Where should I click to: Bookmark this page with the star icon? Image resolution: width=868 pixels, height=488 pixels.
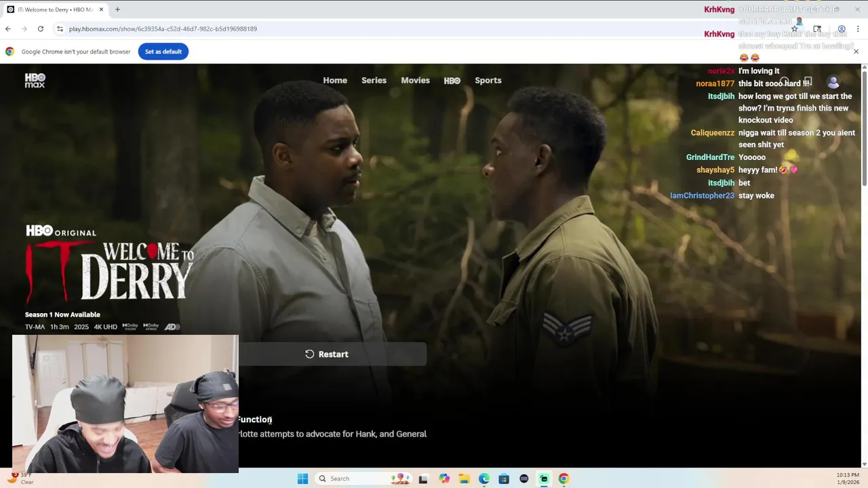[x=795, y=28]
